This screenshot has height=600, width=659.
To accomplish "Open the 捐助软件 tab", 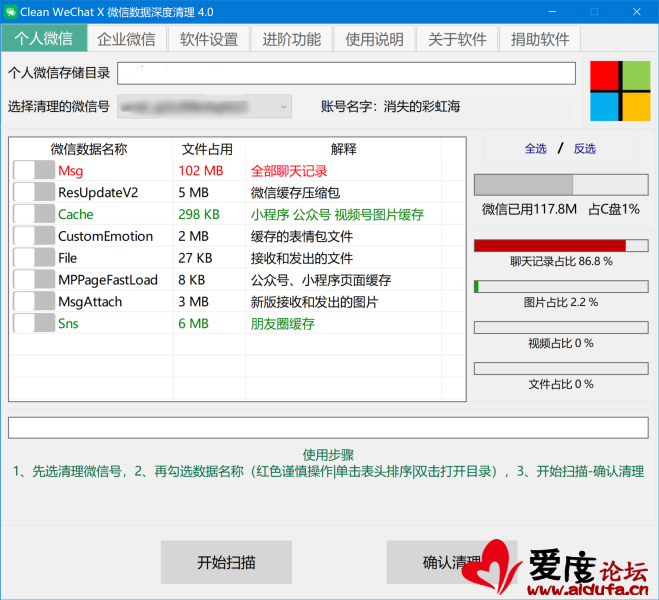I will point(540,39).
